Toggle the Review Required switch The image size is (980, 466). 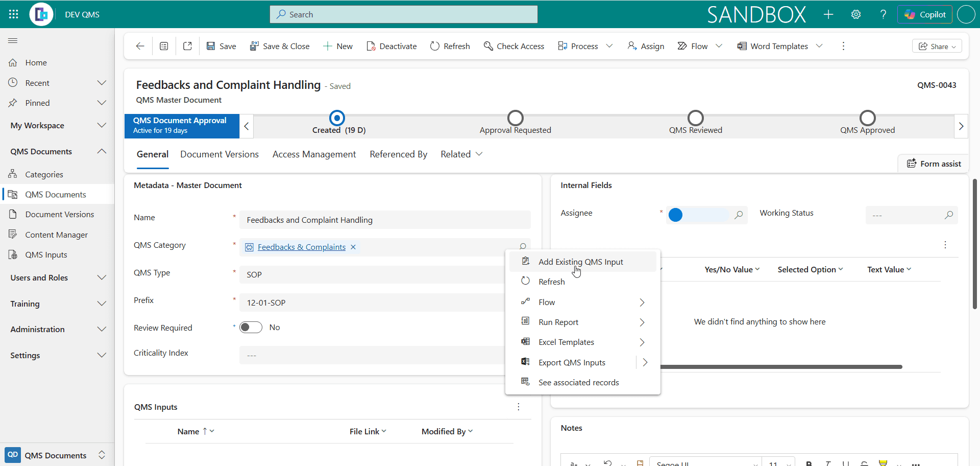pyautogui.click(x=251, y=328)
